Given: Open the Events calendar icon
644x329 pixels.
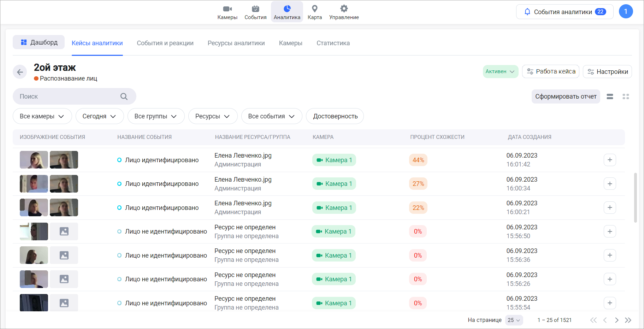Looking at the screenshot, I should point(255,9).
